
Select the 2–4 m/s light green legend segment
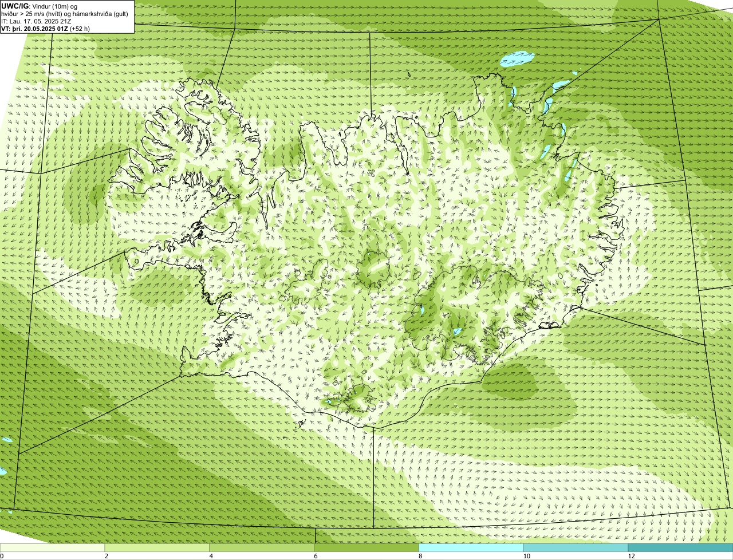157,547
